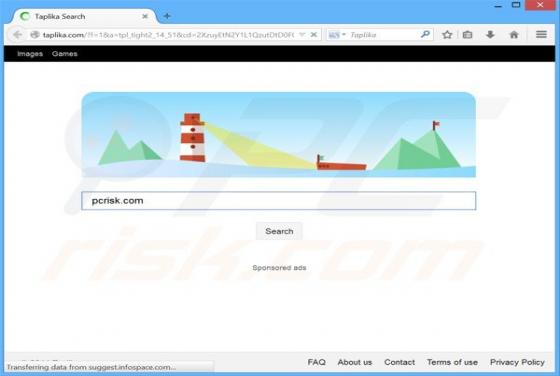Viewport: 560px width, 376px height.
Task: Open the About us footer link
Action: coord(355,362)
